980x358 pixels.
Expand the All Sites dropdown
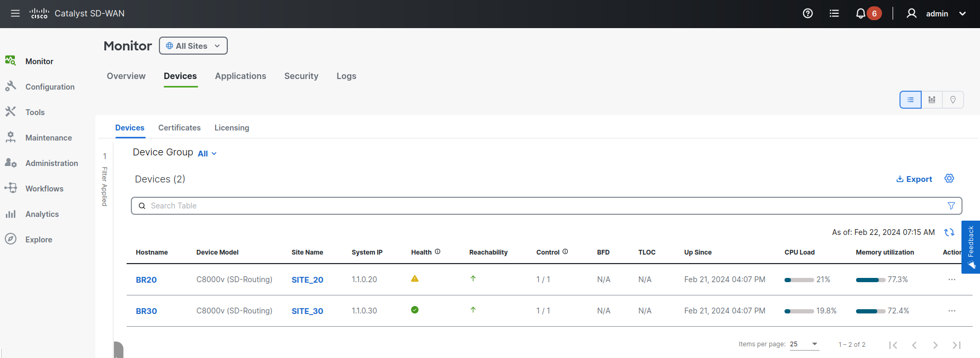193,46
